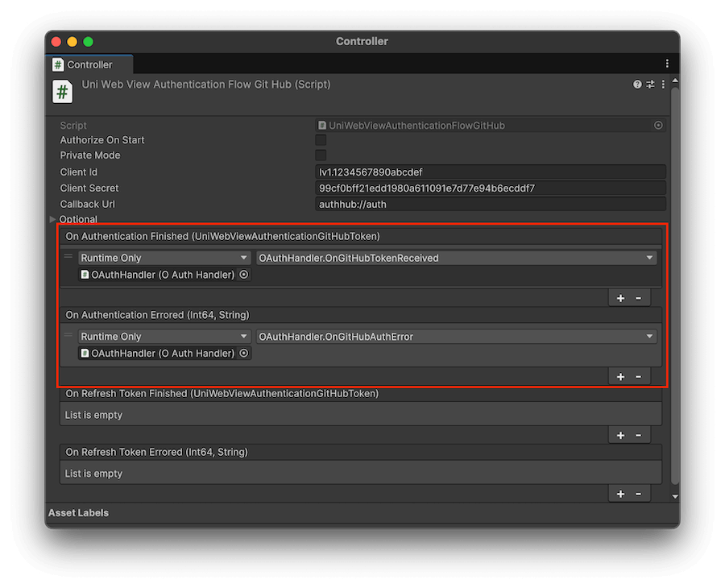Add listener to On Refresh Token Finished

620,435
